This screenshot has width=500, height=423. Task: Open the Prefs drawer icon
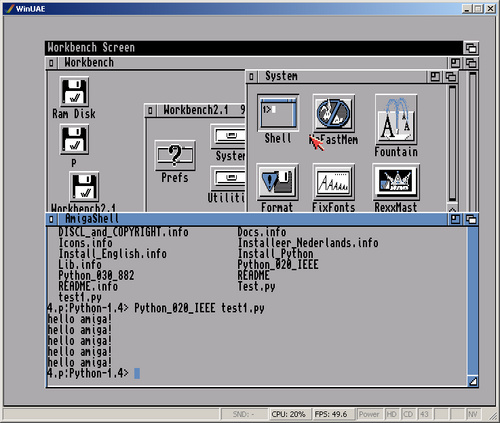175,156
